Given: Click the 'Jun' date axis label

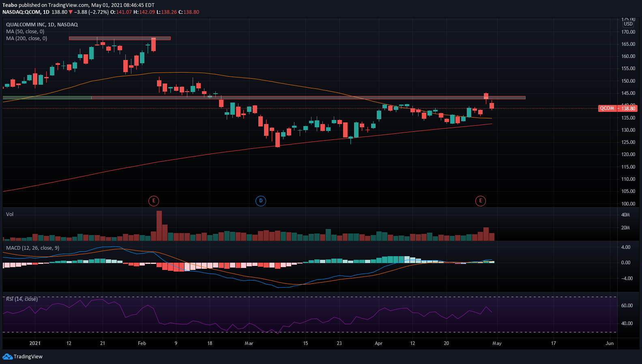Looking at the screenshot, I should click(610, 343).
